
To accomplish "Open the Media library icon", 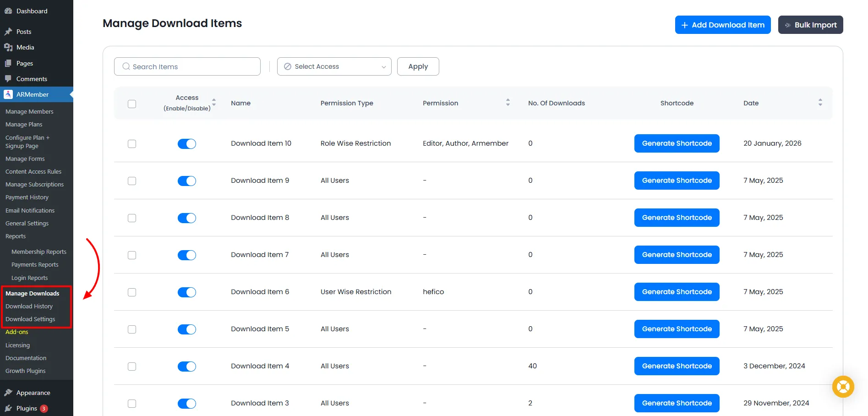I will pos(9,47).
